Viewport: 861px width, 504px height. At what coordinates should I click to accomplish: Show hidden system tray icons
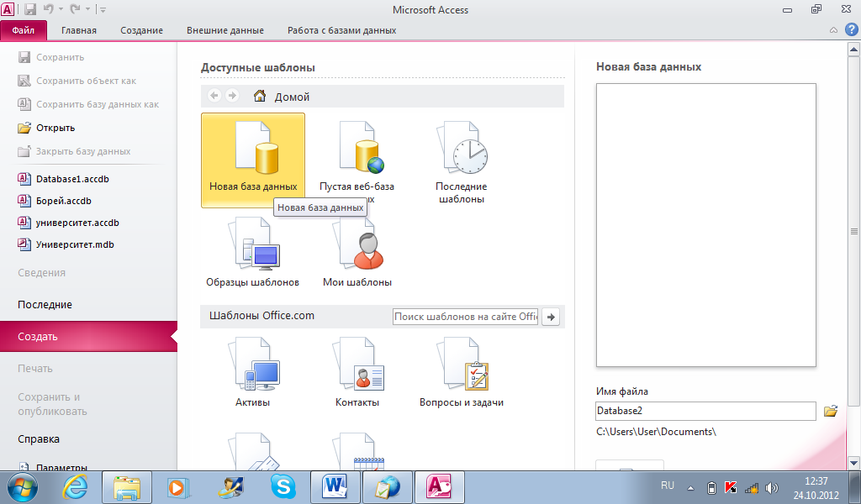tap(691, 487)
